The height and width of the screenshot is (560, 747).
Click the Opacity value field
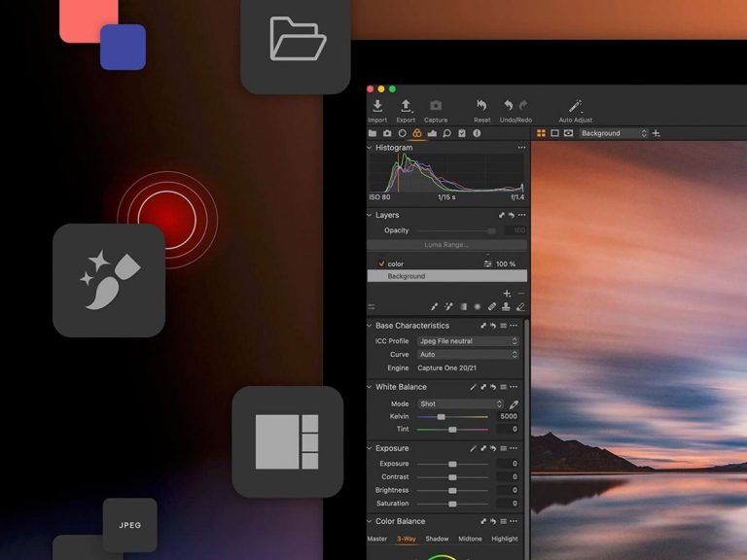(516, 230)
